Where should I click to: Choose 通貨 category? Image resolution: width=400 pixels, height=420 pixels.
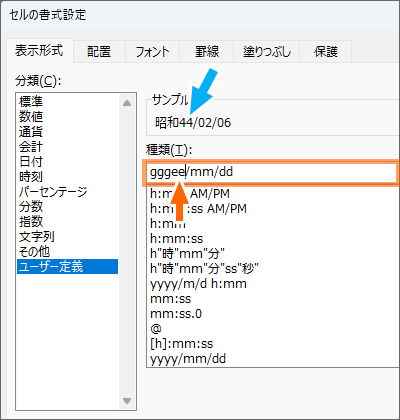tap(67, 131)
